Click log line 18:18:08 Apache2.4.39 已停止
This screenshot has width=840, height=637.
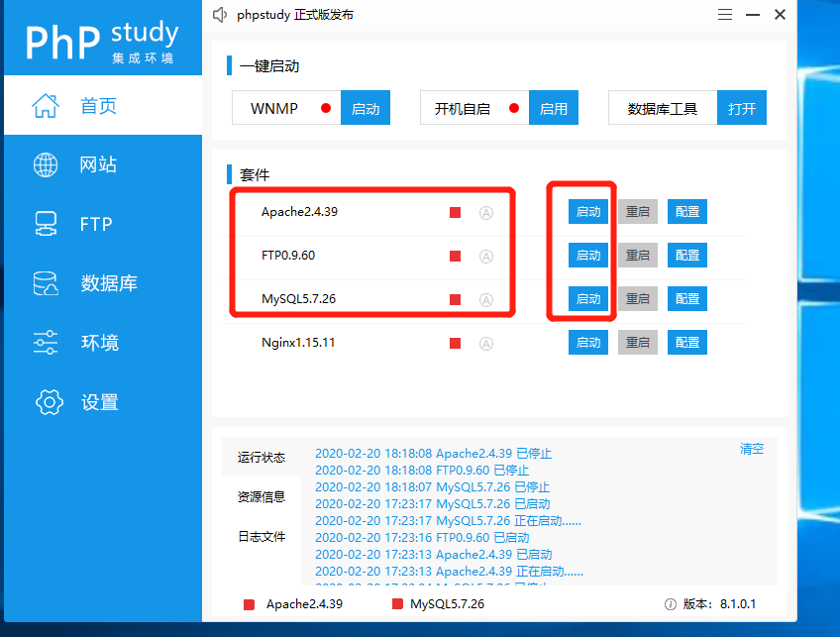coord(434,454)
